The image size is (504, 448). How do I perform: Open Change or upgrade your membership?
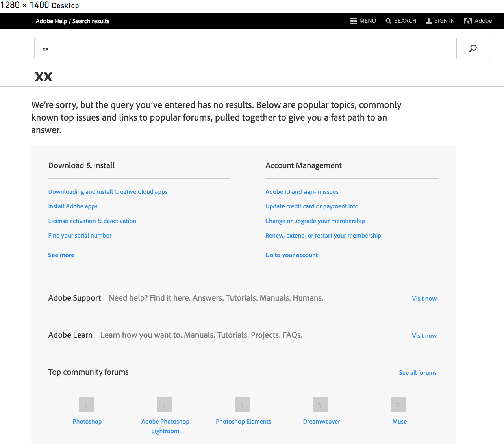pos(315,221)
